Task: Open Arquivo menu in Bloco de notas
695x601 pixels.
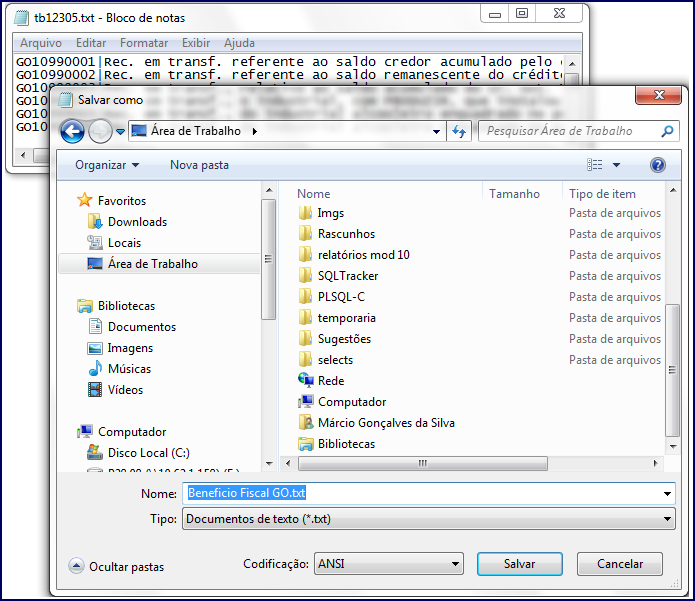Action: [x=41, y=43]
